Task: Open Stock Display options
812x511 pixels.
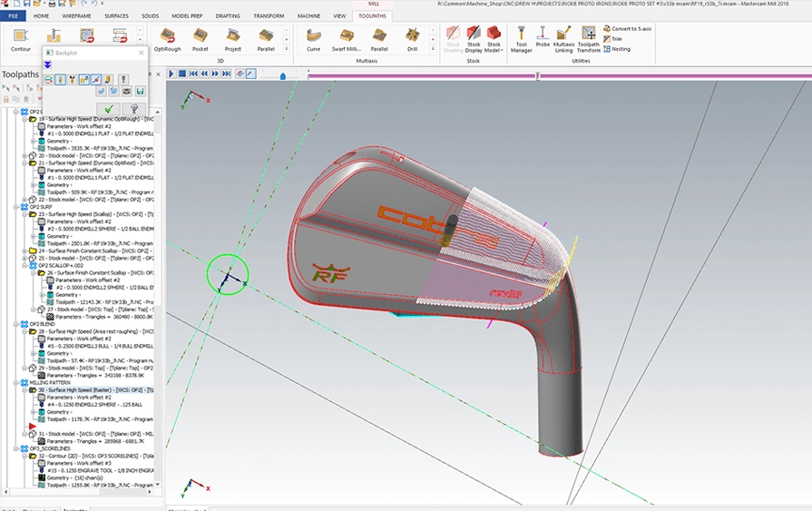Action: pyautogui.click(x=474, y=40)
